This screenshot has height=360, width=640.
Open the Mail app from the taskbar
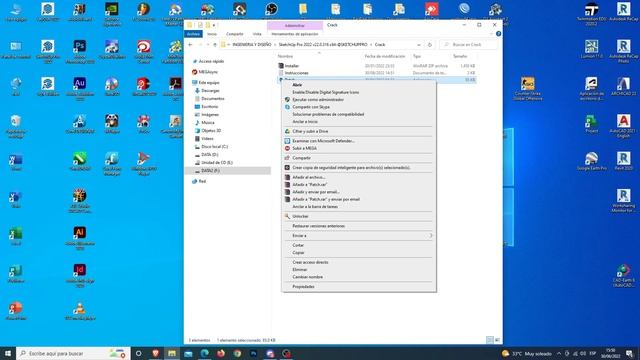188,353
